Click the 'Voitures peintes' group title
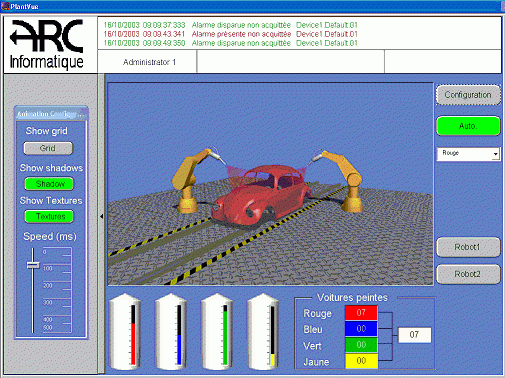This screenshot has height=378, width=505. point(352,298)
